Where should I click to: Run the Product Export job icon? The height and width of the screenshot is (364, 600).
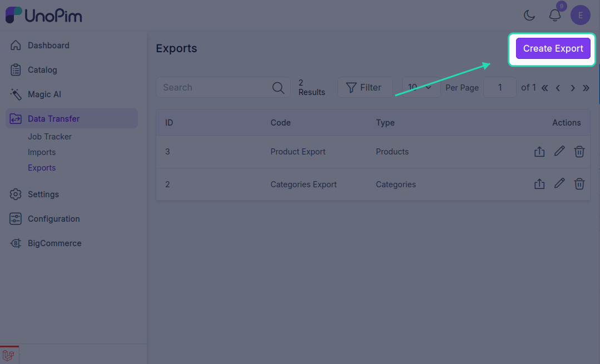[539, 151]
